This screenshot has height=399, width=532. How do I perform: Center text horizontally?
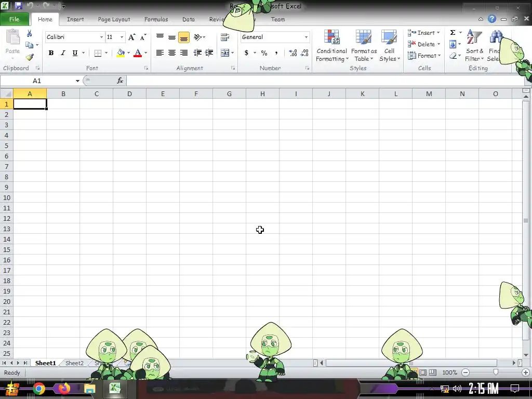point(171,52)
